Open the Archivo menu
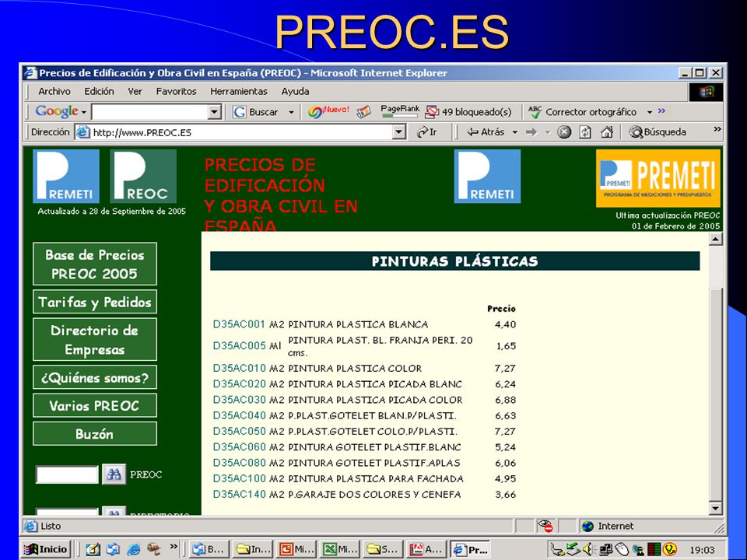 coord(54,91)
